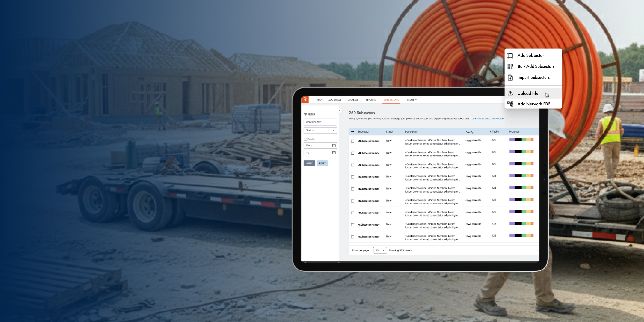Screen dimensions: 644x322
Task: Click the Bulk Add Subsectors grid icon
Action: (510, 67)
